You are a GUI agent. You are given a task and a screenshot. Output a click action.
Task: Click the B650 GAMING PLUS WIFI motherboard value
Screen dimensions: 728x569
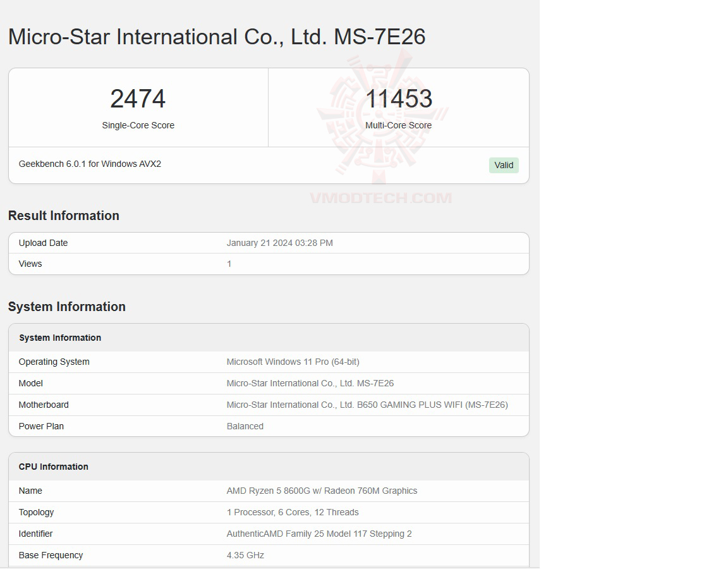pyautogui.click(x=367, y=405)
